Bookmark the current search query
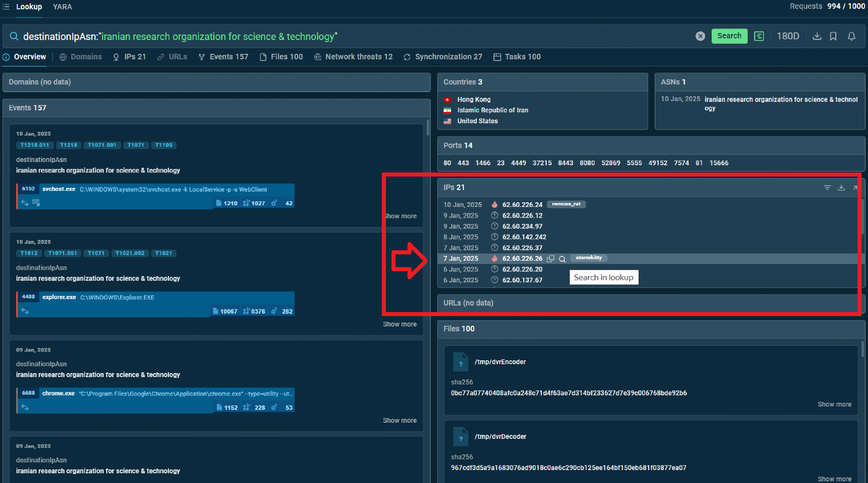The width and height of the screenshot is (868, 483). click(x=833, y=36)
